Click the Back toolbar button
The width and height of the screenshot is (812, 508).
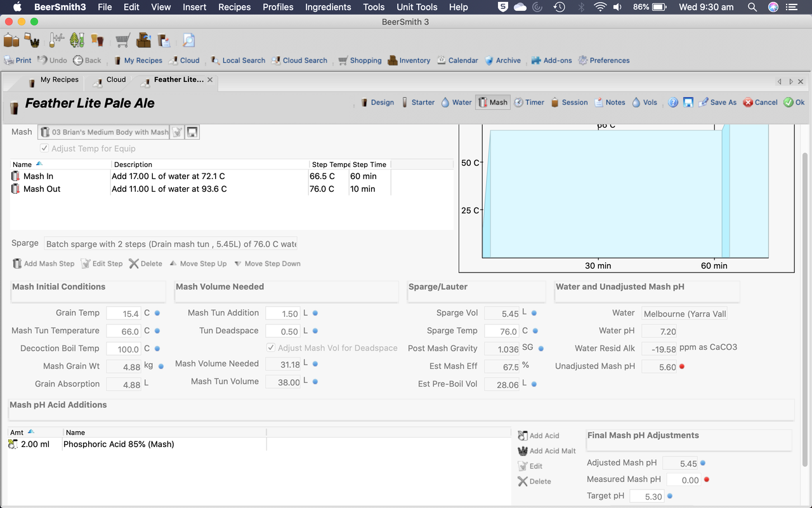[x=87, y=60]
